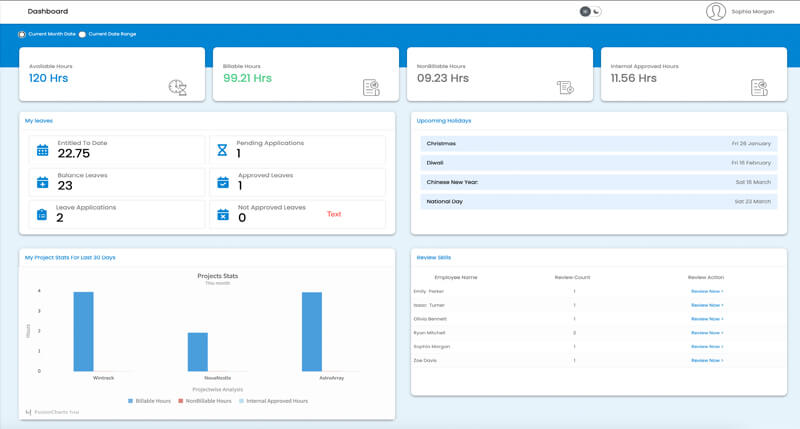
Task: Click the Billable Hours document icon
Action: click(371, 87)
